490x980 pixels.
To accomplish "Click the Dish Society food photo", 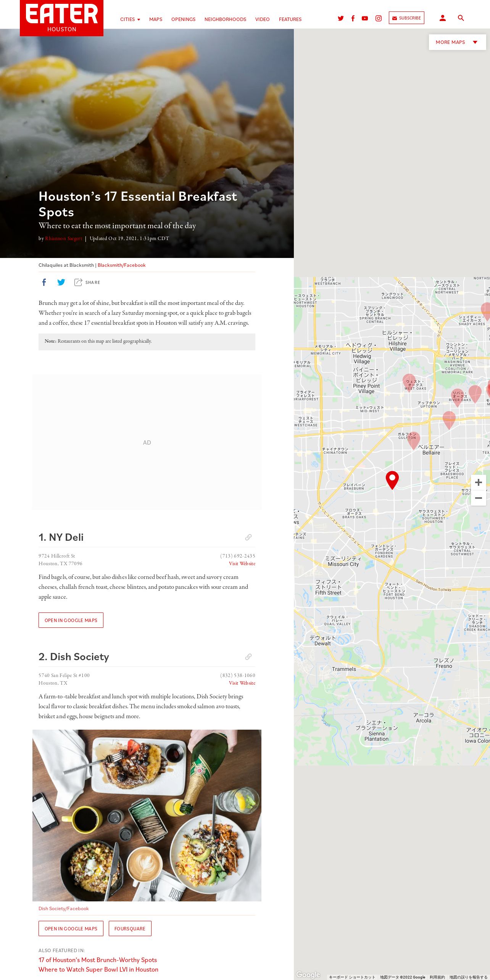I will coord(147,816).
